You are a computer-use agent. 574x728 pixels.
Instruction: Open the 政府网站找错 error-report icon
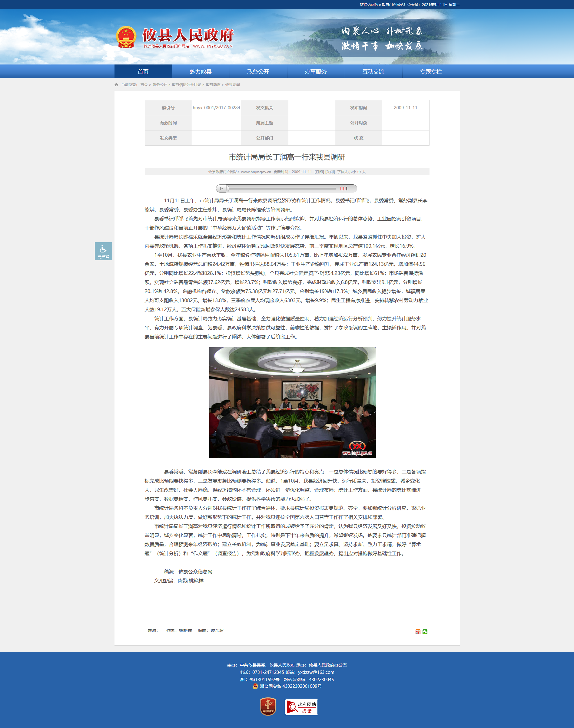301,707
